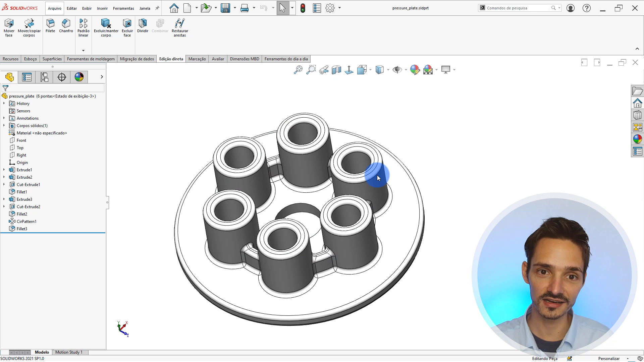The height and width of the screenshot is (362, 644).
Task: Open Design Library in task pane
Action: [637, 115]
